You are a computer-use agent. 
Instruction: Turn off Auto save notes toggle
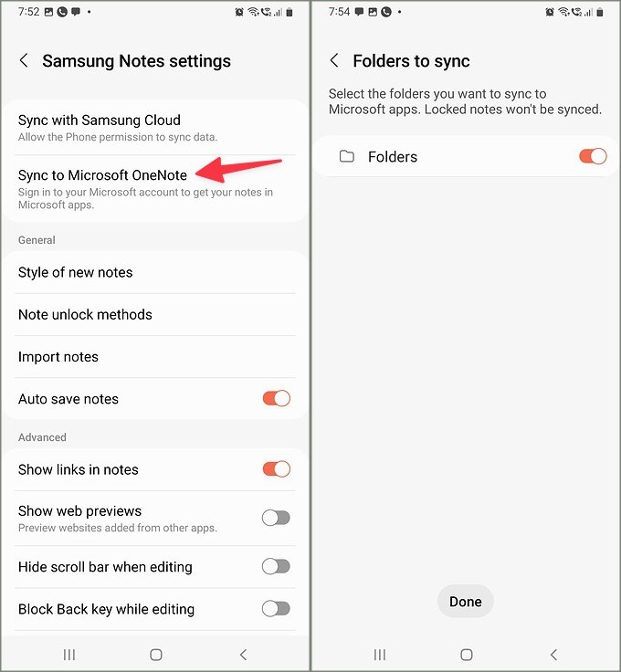tap(277, 399)
